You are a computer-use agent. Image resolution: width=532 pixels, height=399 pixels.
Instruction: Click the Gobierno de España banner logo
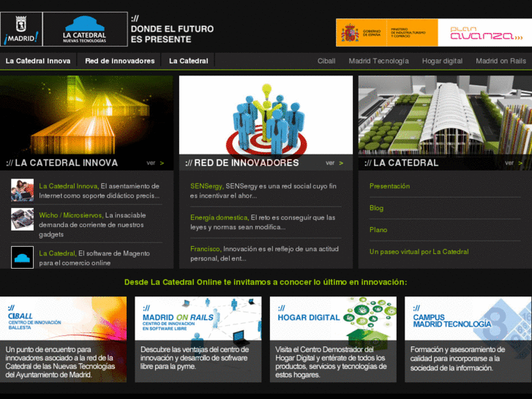coord(387,33)
